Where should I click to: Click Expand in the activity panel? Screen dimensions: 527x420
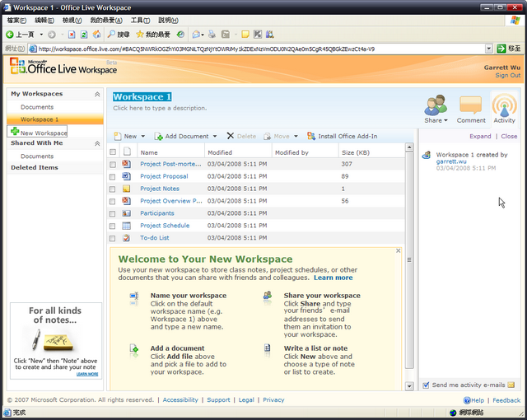(x=480, y=136)
